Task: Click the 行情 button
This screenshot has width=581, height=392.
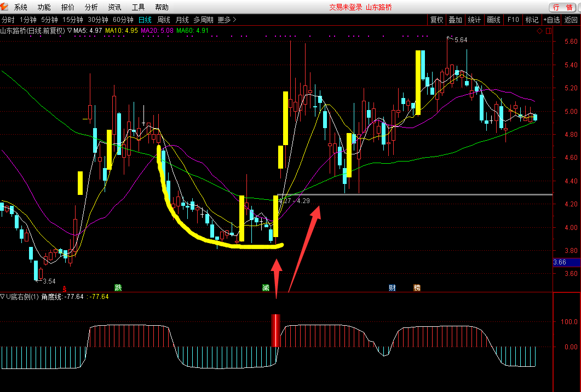Action: tap(563, 8)
